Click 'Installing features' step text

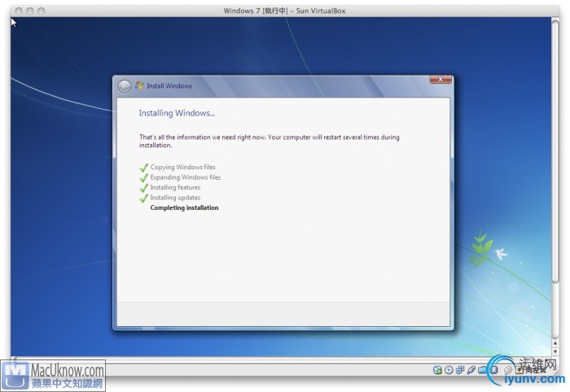tap(175, 187)
